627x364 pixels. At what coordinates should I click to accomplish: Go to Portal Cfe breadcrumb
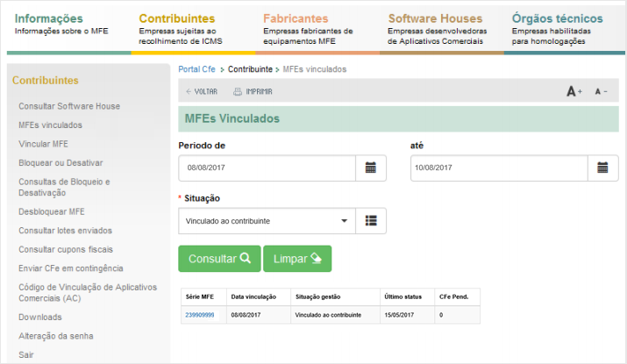click(x=196, y=68)
